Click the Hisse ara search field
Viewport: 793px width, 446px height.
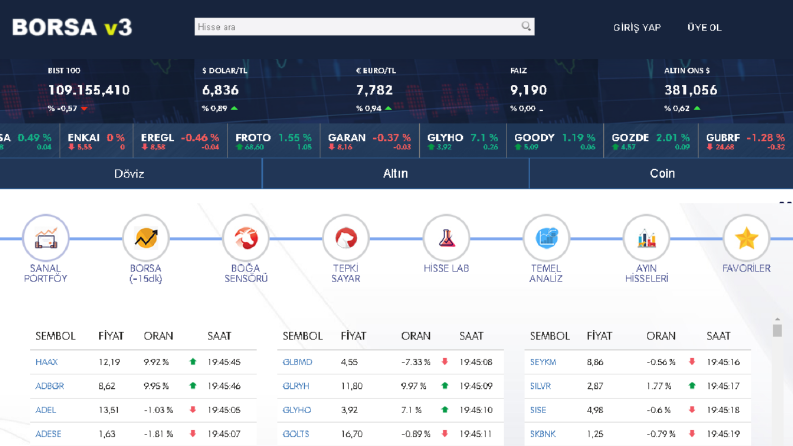click(364, 27)
